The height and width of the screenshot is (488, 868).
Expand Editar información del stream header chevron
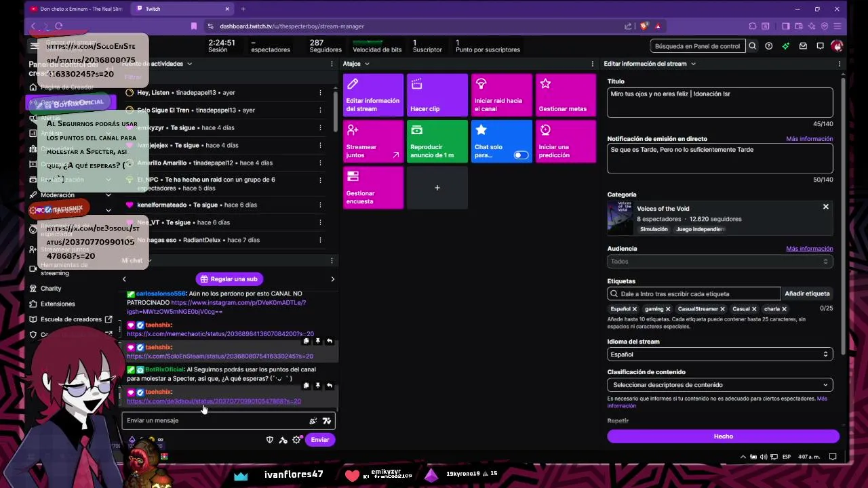point(693,64)
